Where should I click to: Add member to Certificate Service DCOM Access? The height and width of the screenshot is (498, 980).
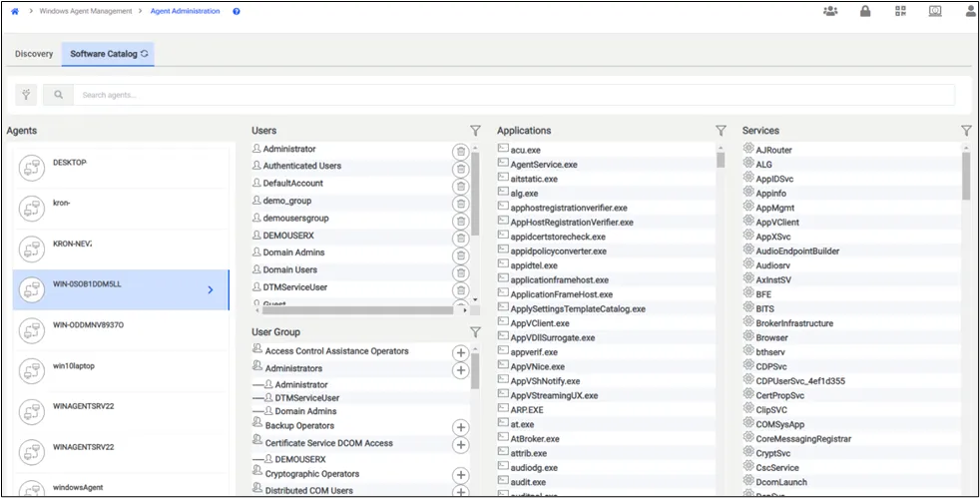pos(460,445)
